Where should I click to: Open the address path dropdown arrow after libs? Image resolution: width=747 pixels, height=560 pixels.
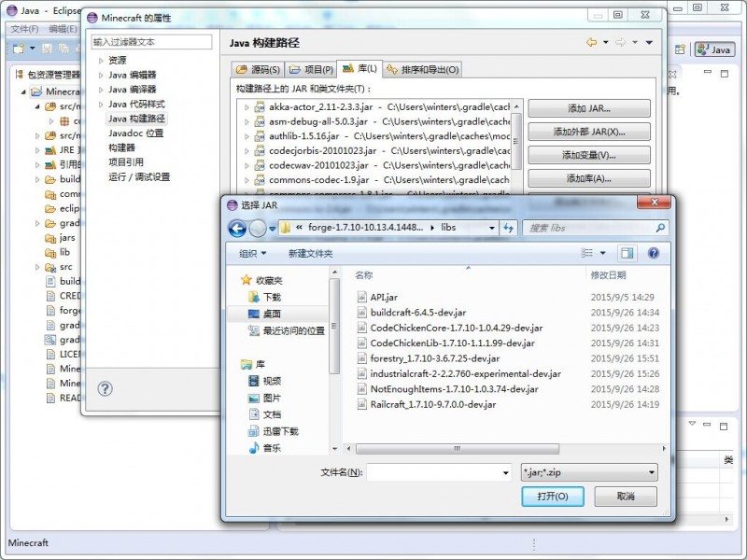492,228
